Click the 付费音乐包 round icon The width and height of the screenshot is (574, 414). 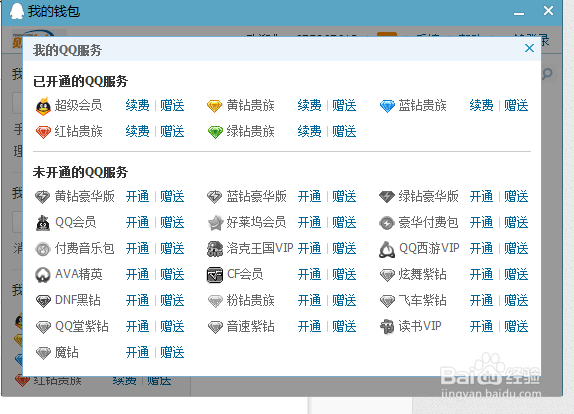pos(42,249)
